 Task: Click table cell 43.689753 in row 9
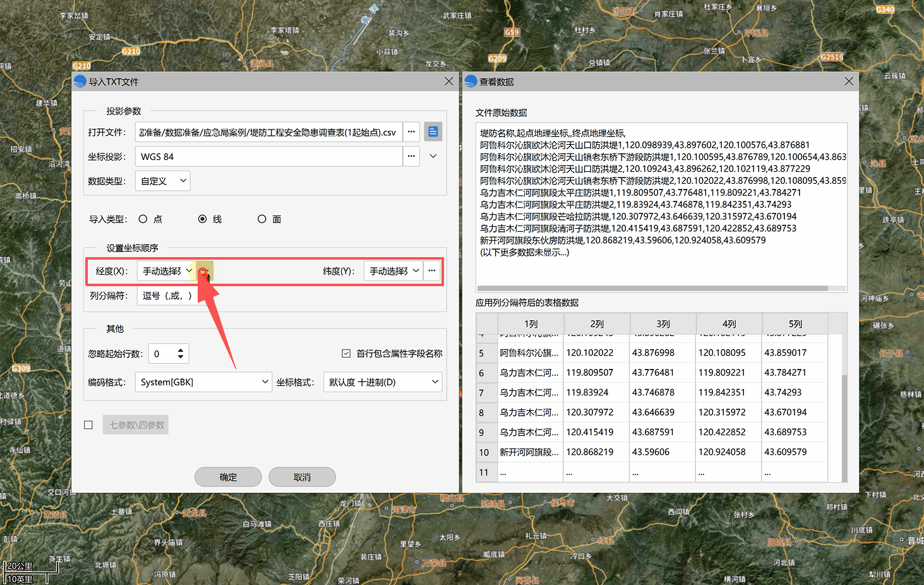pos(795,432)
